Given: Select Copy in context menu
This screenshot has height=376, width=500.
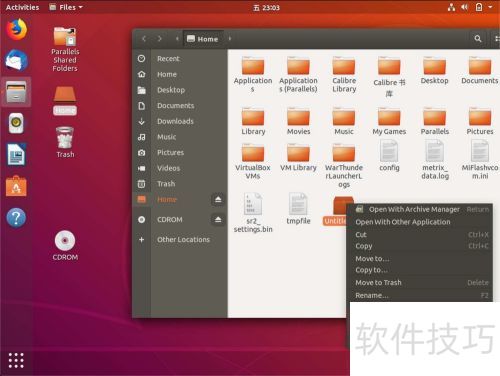Looking at the screenshot, I should [420, 246].
